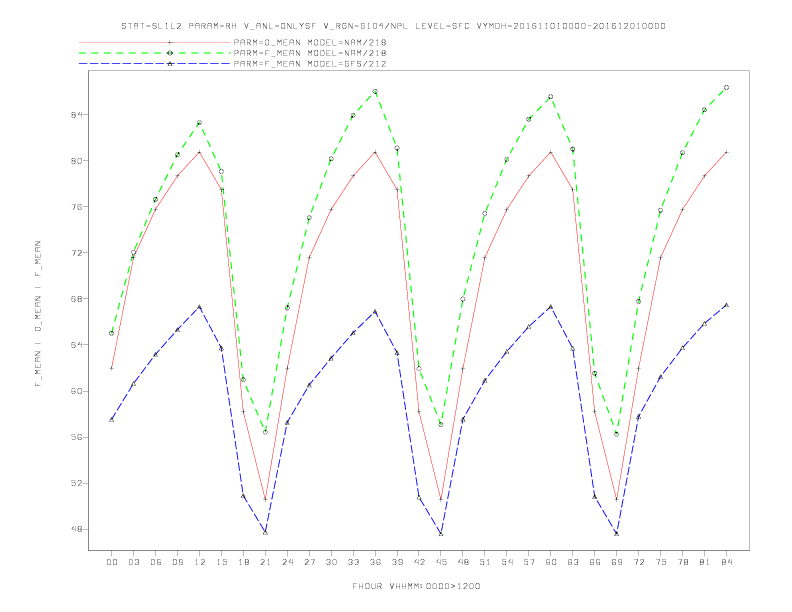Click the blue triangle marker in legend

170,64
